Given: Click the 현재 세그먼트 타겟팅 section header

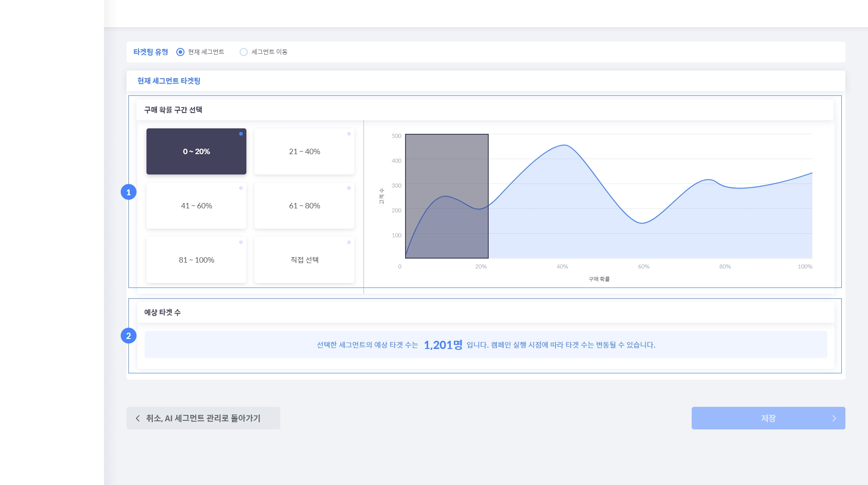Looking at the screenshot, I should (x=169, y=81).
